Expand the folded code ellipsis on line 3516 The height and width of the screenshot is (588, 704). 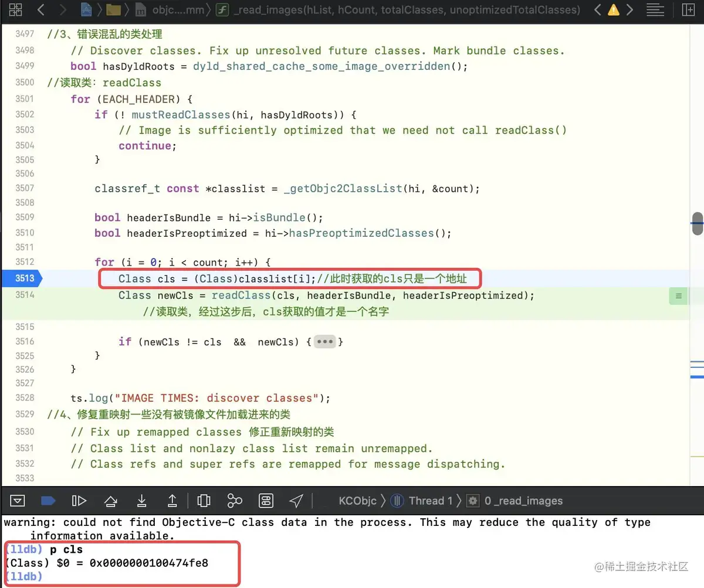324,341
